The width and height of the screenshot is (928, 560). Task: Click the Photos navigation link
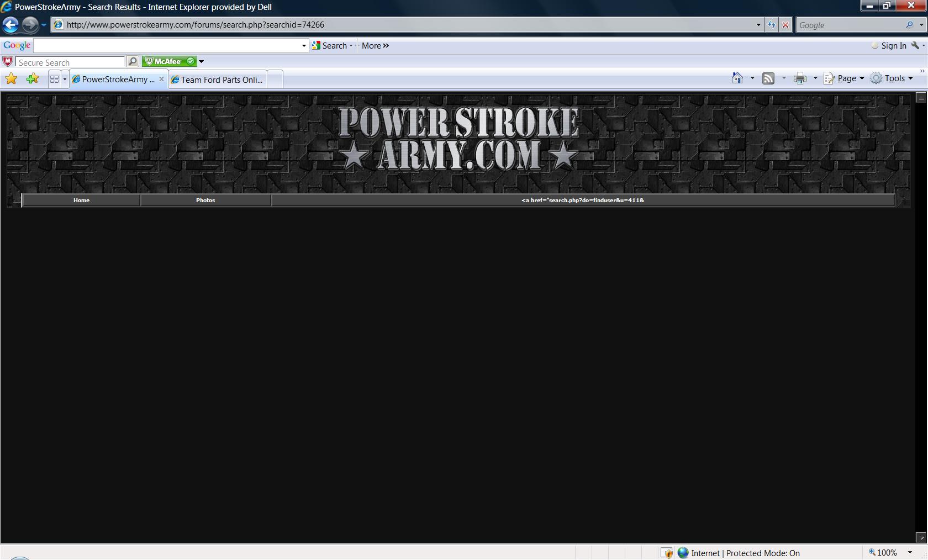[205, 200]
